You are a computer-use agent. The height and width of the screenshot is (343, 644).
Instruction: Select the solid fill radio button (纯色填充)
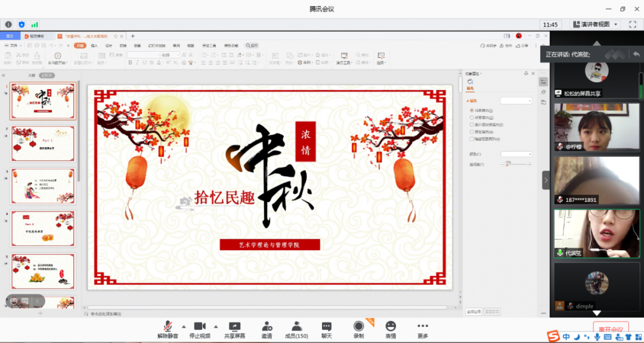tap(472, 111)
